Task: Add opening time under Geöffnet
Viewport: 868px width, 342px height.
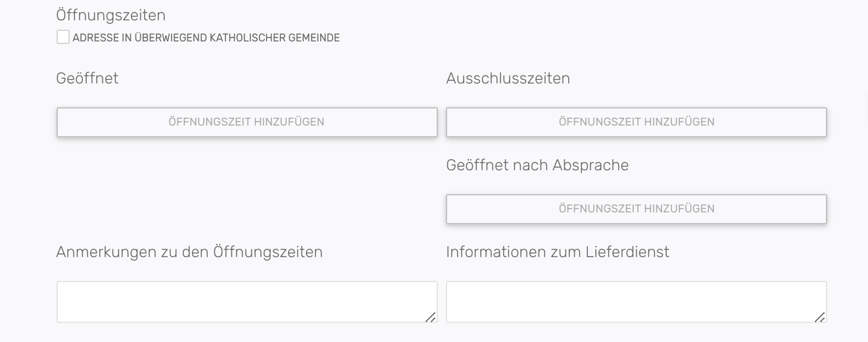Action: [247, 122]
